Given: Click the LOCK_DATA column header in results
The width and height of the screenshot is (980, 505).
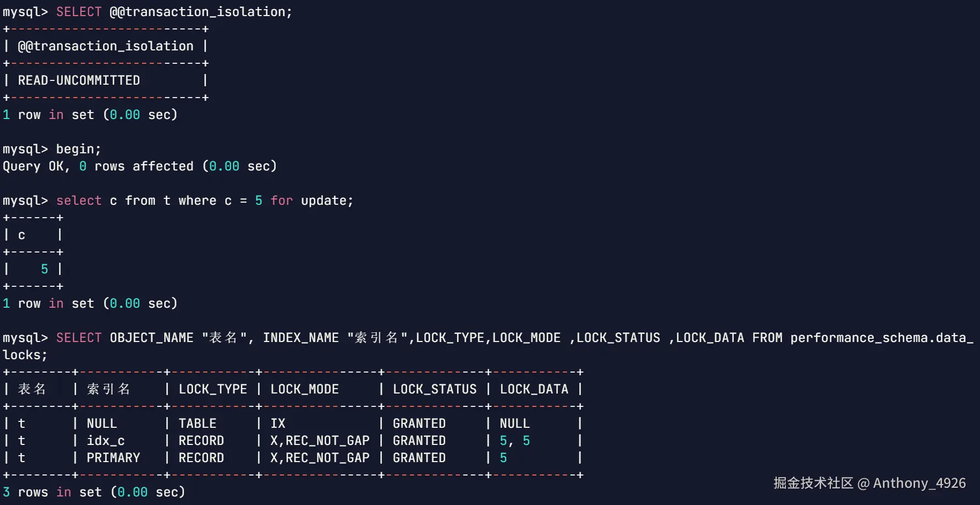Looking at the screenshot, I should [534, 389].
